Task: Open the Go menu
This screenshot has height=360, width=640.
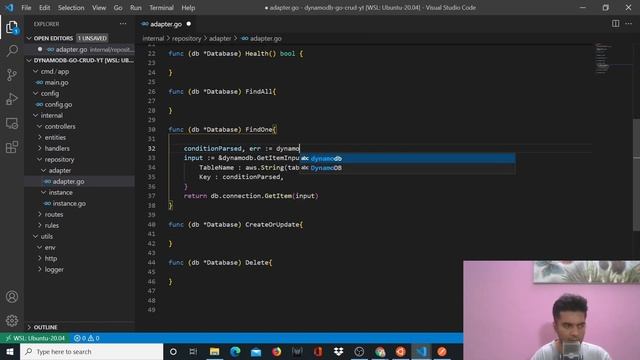Action: point(118,8)
